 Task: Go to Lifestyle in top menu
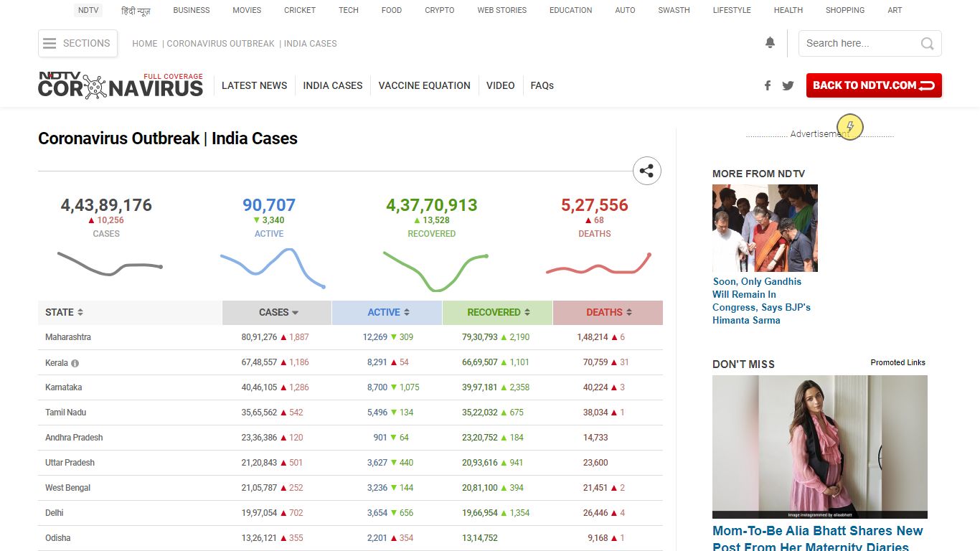(x=732, y=10)
